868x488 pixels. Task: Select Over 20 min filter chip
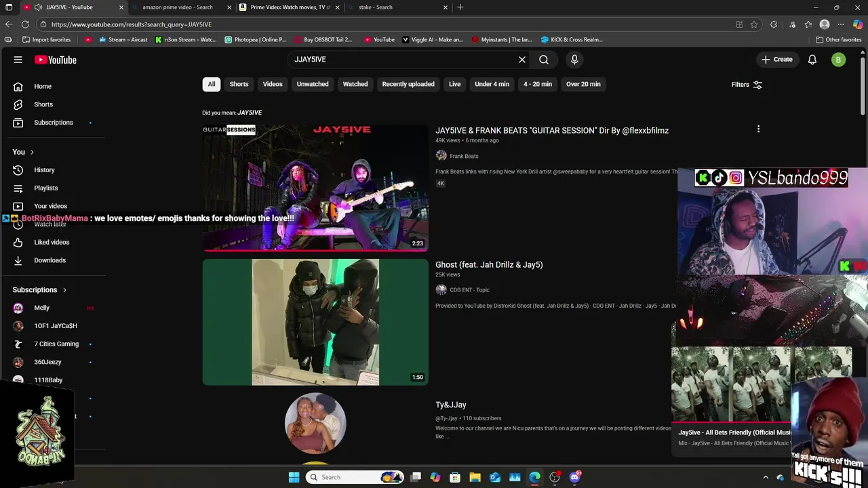(x=583, y=84)
